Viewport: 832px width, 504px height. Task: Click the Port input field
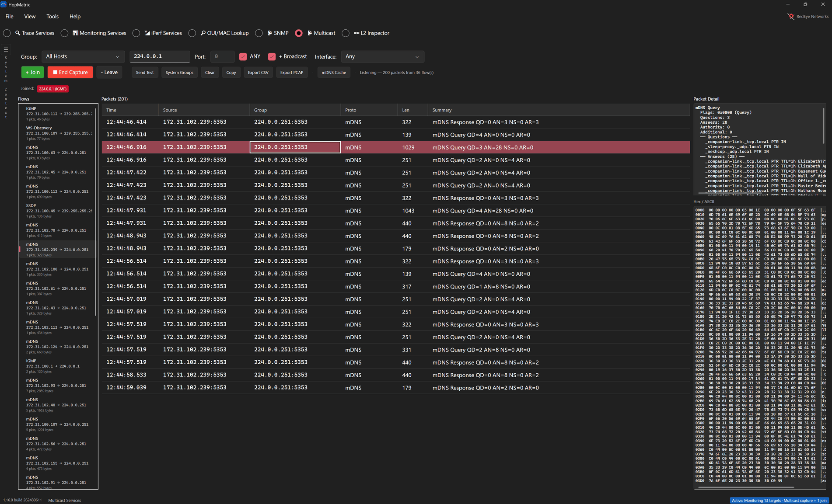[x=222, y=56]
